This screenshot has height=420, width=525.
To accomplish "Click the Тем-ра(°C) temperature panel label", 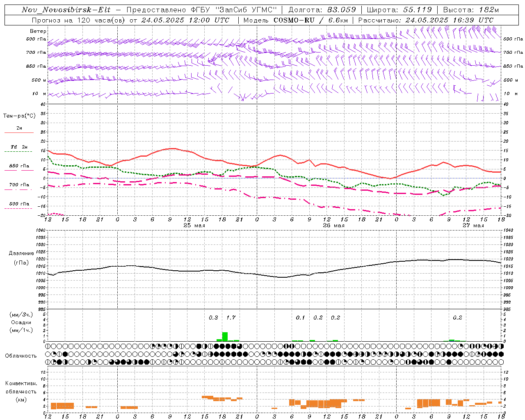I will (x=19, y=116).
